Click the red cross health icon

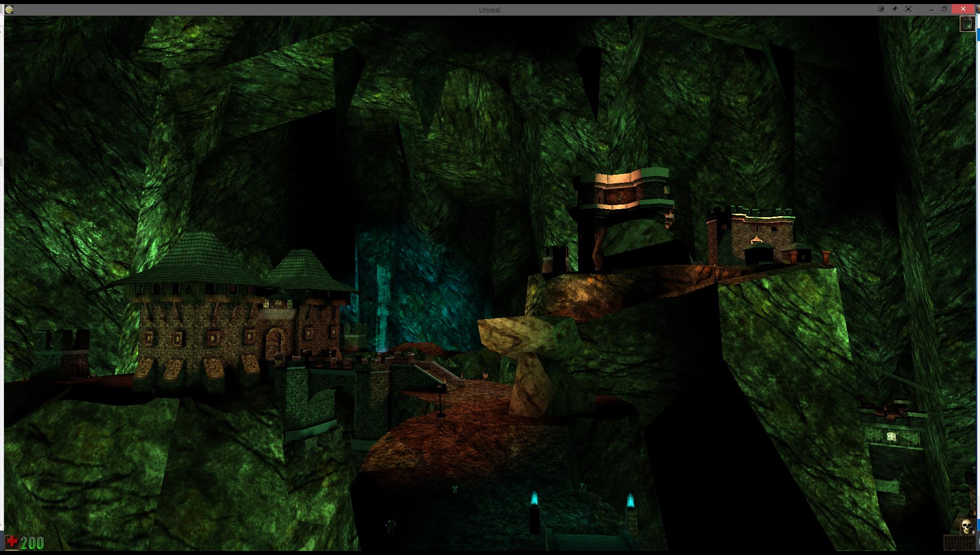[12, 542]
